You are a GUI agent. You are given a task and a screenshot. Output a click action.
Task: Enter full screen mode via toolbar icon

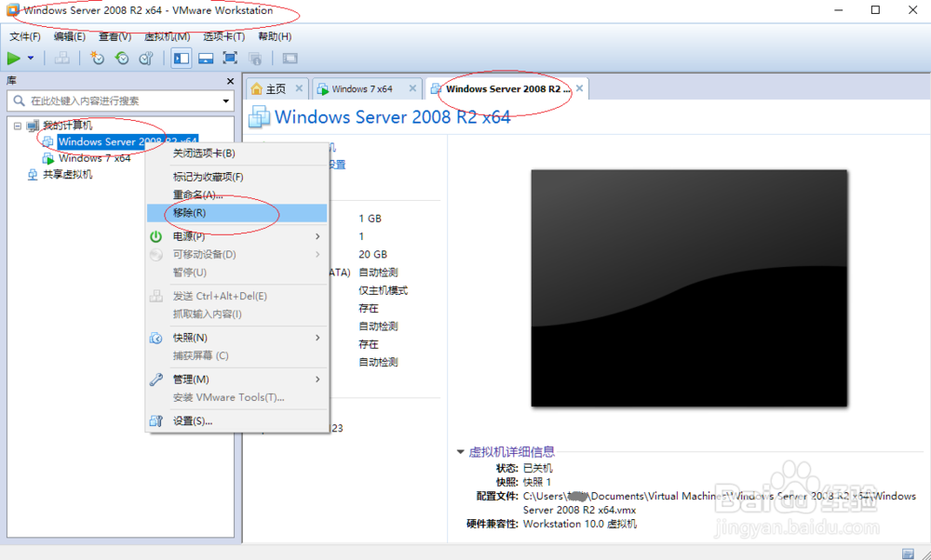point(230,58)
